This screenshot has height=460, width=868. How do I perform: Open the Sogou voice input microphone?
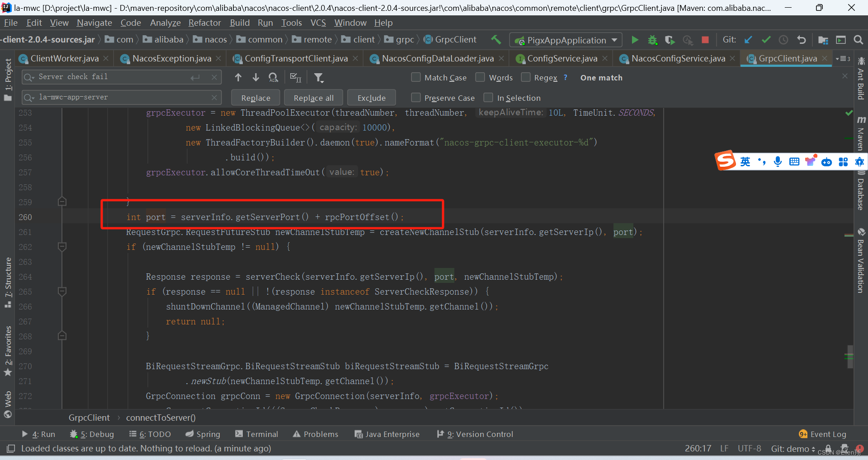click(778, 161)
